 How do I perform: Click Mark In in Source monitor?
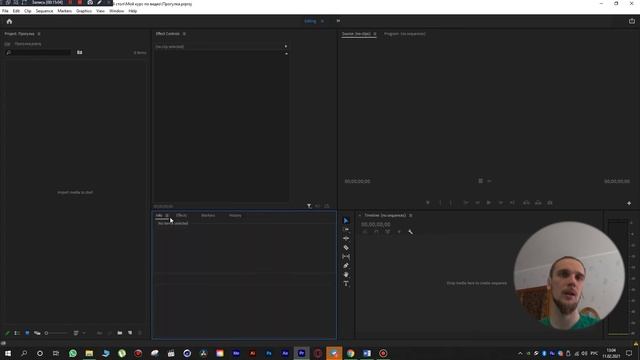click(x=440, y=202)
